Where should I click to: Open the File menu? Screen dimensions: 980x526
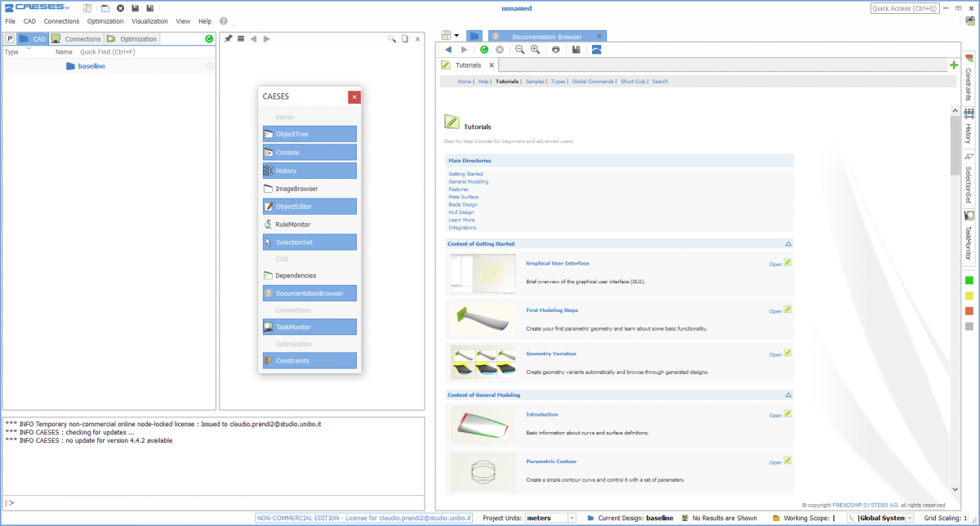click(x=10, y=21)
